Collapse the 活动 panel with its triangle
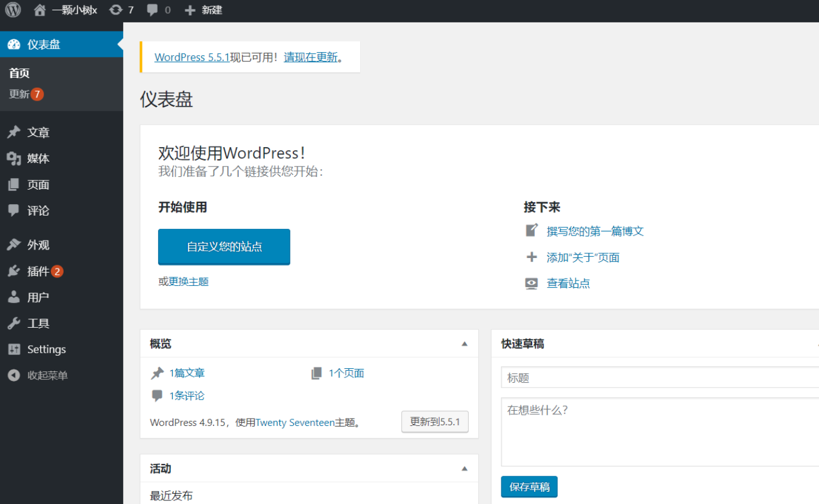The height and width of the screenshot is (504, 819). click(464, 468)
